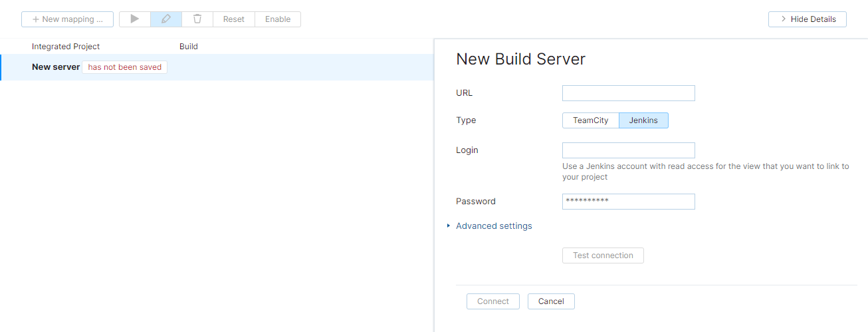Click the Password field

click(628, 202)
